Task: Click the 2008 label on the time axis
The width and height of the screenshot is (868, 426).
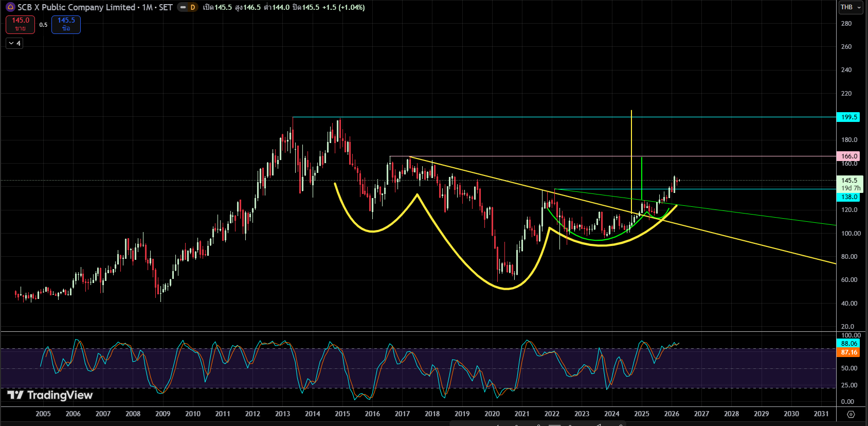Action: click(133, 414)
